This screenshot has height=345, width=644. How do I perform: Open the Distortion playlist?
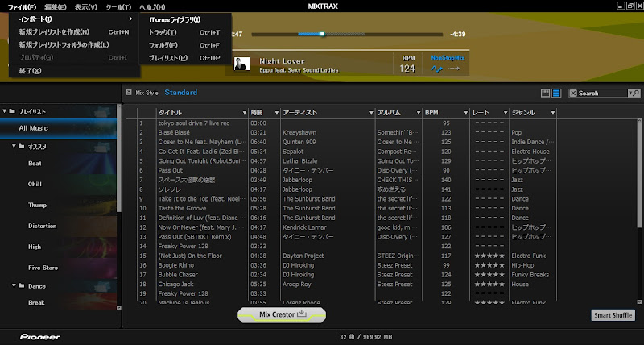click(x=58, y=227)
